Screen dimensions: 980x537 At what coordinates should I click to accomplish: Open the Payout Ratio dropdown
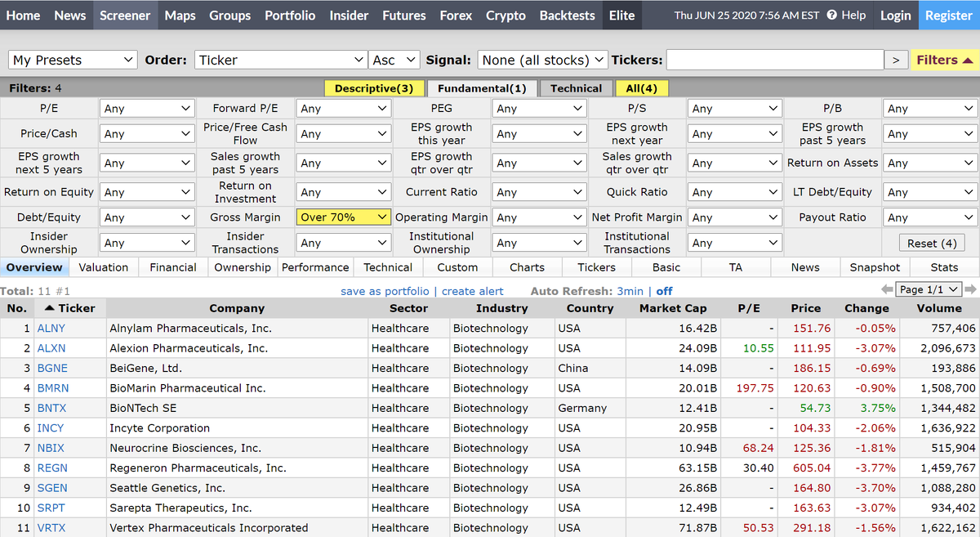930,217
